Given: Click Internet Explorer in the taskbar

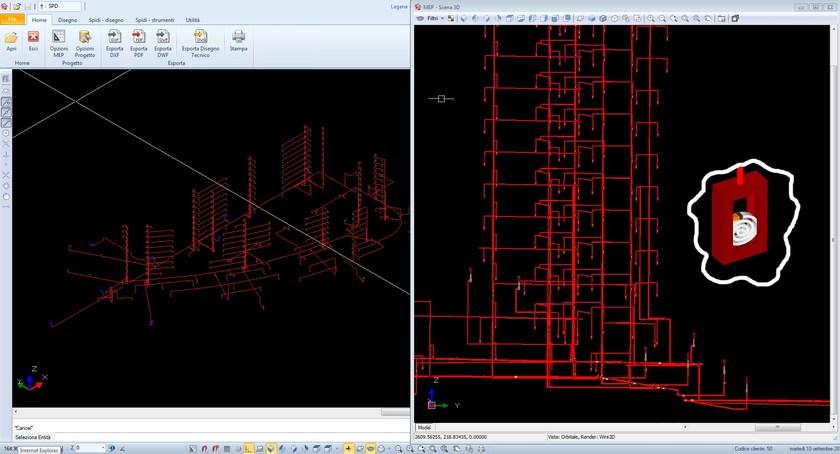Looking at the screenshot, I should [x=38, y=450].
